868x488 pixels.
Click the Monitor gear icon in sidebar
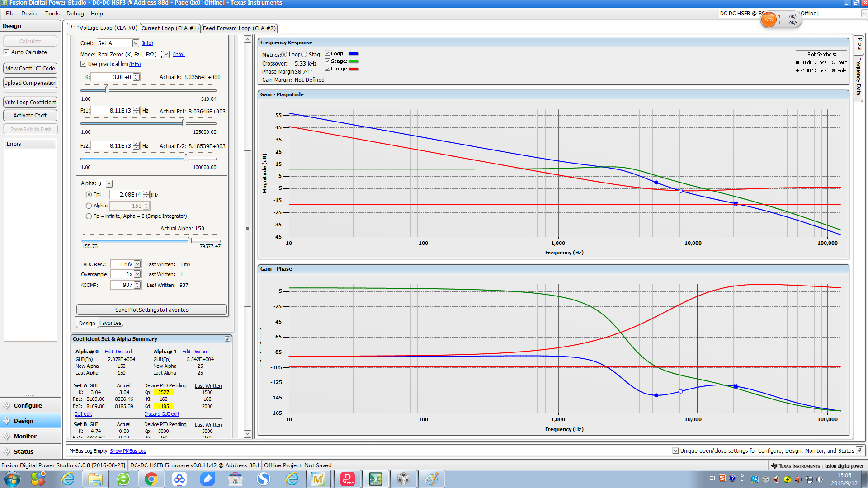[7, 436]
